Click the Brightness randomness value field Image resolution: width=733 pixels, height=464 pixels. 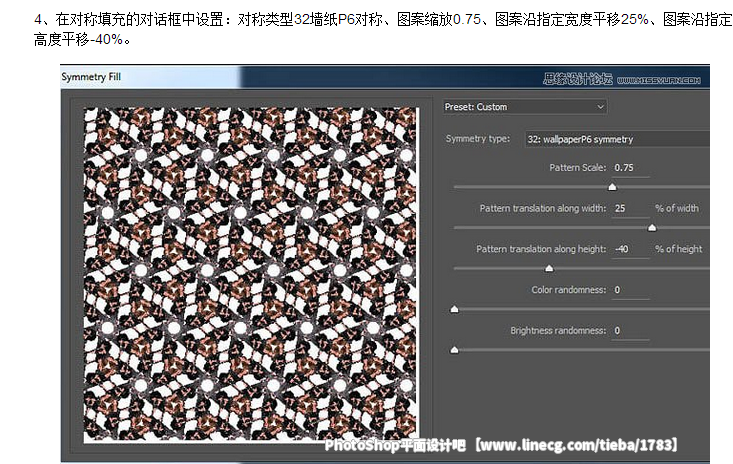click(631, 331)
